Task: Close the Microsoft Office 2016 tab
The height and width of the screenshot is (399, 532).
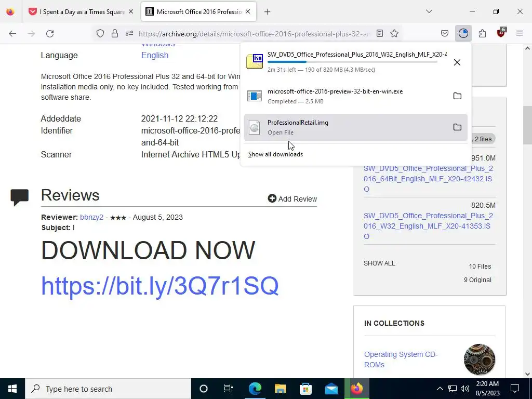Action: click(248, 11)
